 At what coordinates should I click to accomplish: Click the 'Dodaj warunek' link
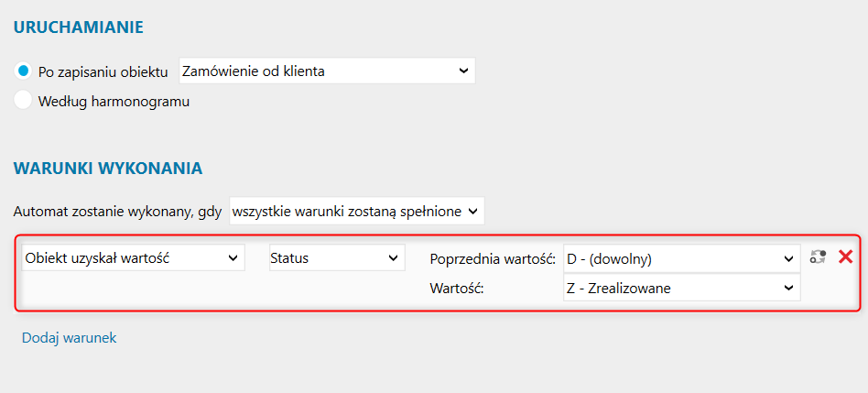70,338
